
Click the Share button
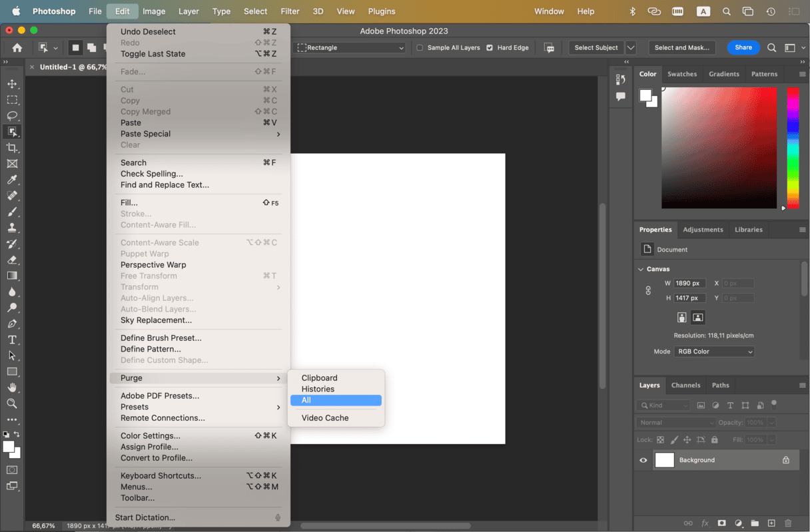coord(743,47)
